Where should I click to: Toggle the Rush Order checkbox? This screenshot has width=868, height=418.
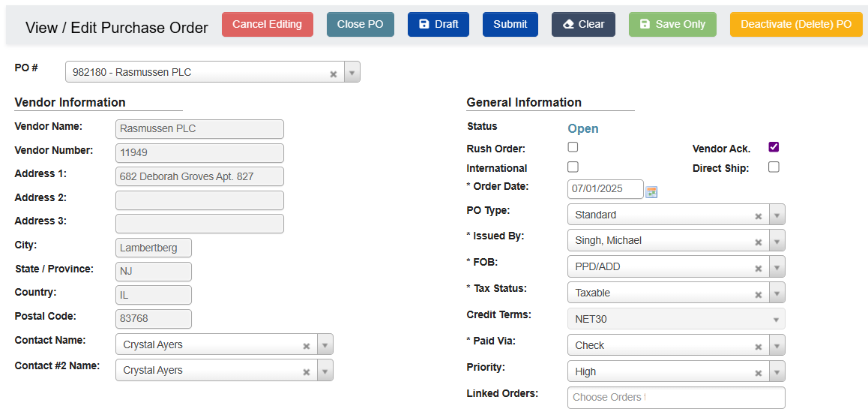(x=573, y=147)
